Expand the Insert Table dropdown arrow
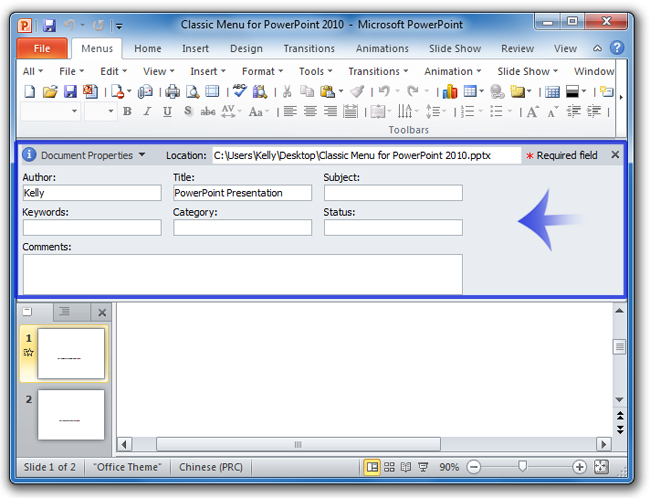Image resolution: width=650 pixels, height=498 pixels. [x=481, y=91]
